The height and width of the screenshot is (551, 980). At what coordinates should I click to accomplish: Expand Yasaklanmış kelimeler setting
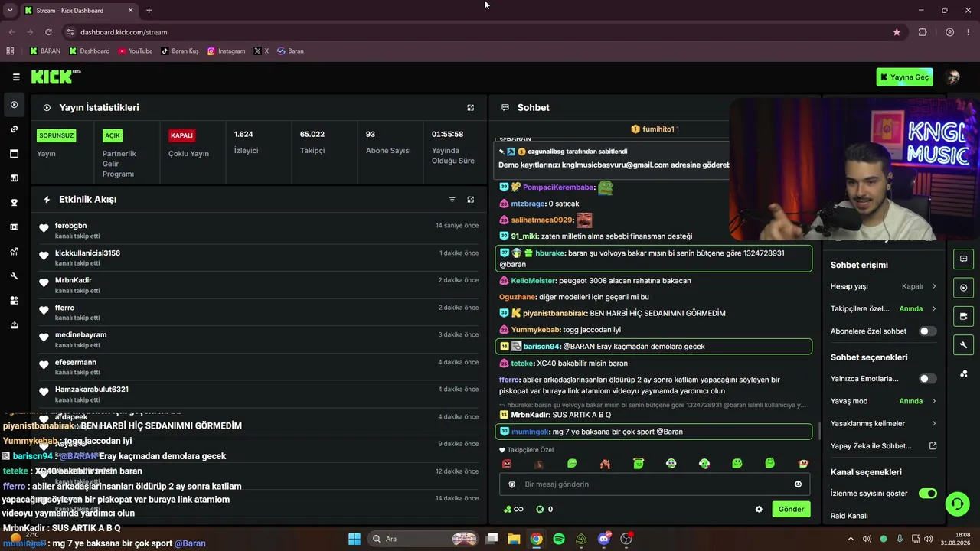point(884,424)
